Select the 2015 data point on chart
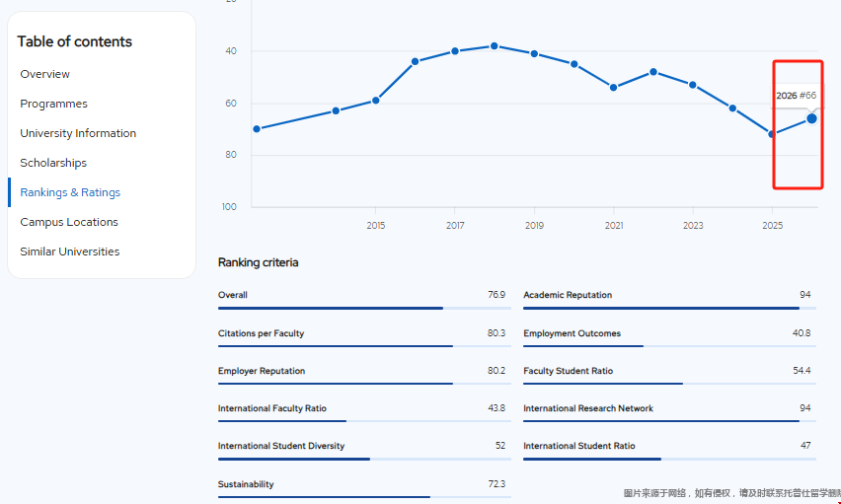Image resolution: width=841 pixels, height=504 pixels. pos(375,101)
